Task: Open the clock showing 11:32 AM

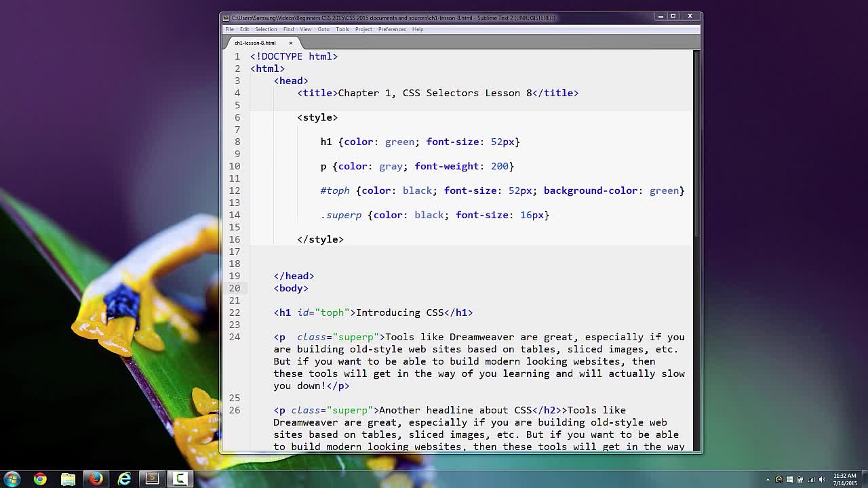Action: 845,479
